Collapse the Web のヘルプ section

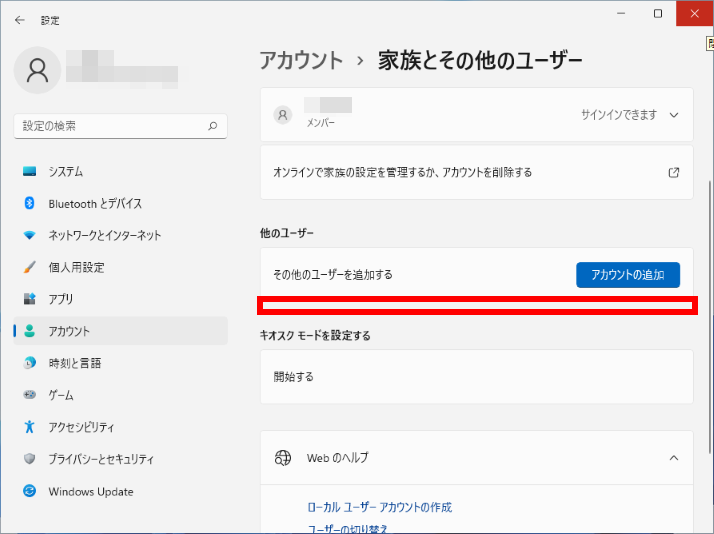pyautogui.click(x=674, y=458)
